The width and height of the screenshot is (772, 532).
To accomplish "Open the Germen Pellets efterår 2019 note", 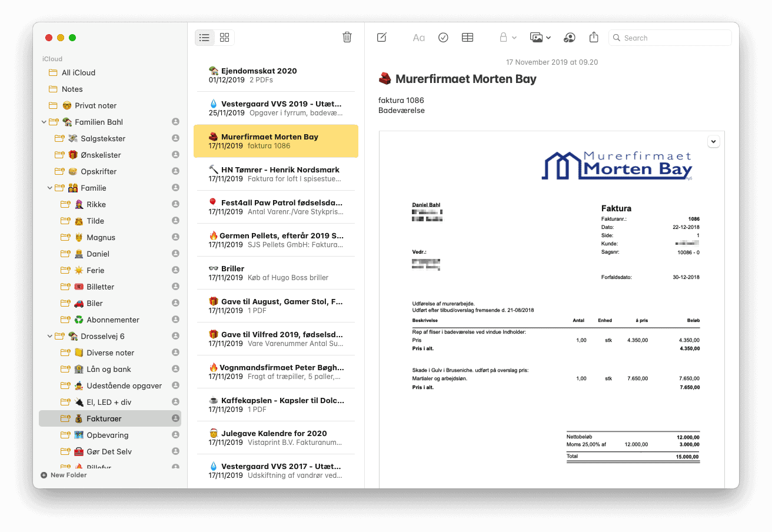I will pyautogui.click(x=276, y=240).
